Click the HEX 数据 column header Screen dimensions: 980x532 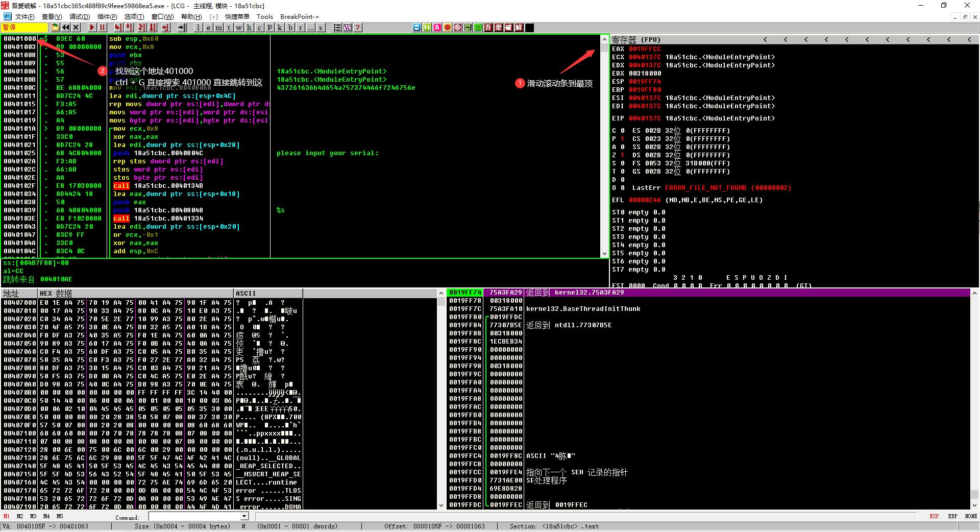(136, 293)
